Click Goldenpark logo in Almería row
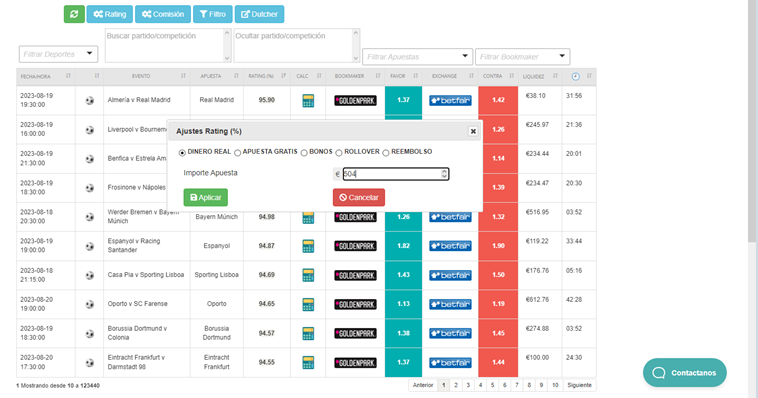 click(x=355, y=101)
